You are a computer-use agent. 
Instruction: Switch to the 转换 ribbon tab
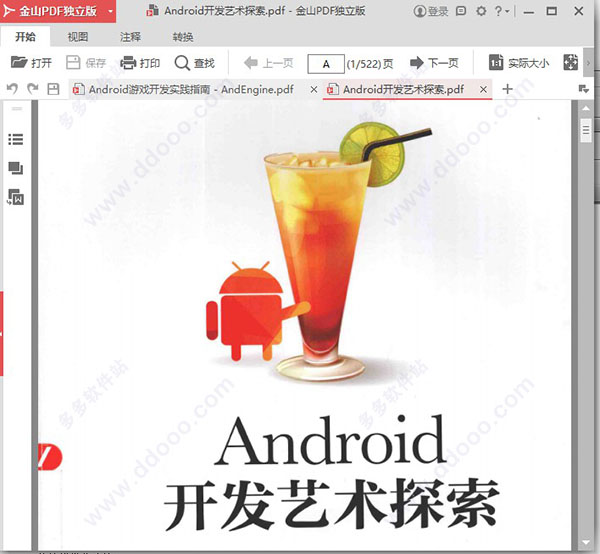(183, 37)
